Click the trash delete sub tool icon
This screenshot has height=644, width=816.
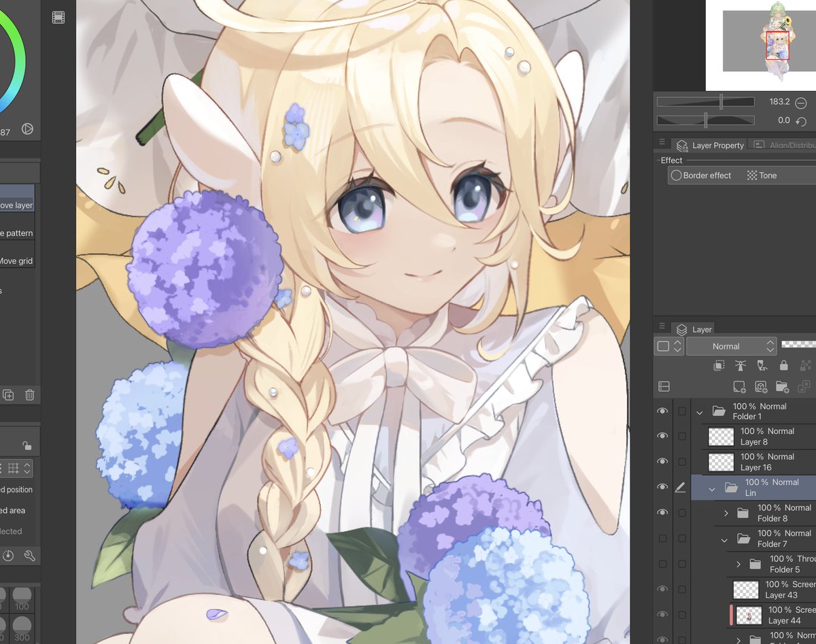pyautogui.click(x=30, y=394)
